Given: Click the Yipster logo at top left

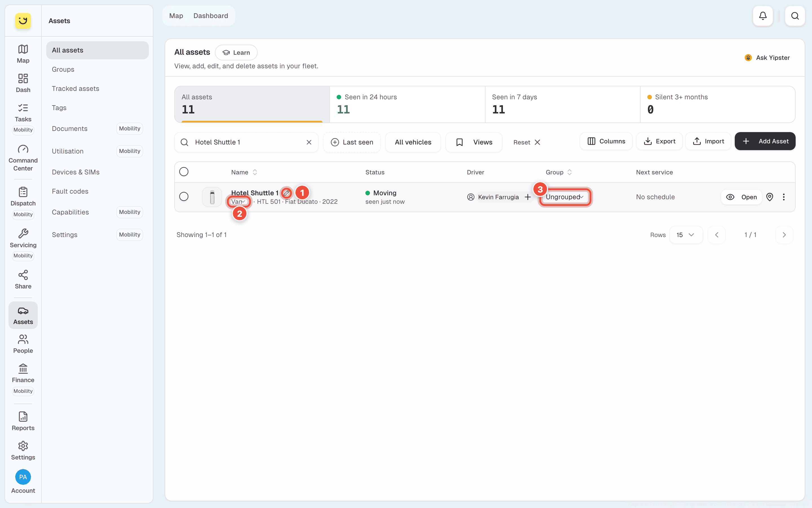Looking at the screenshot, I should point(23,21).
